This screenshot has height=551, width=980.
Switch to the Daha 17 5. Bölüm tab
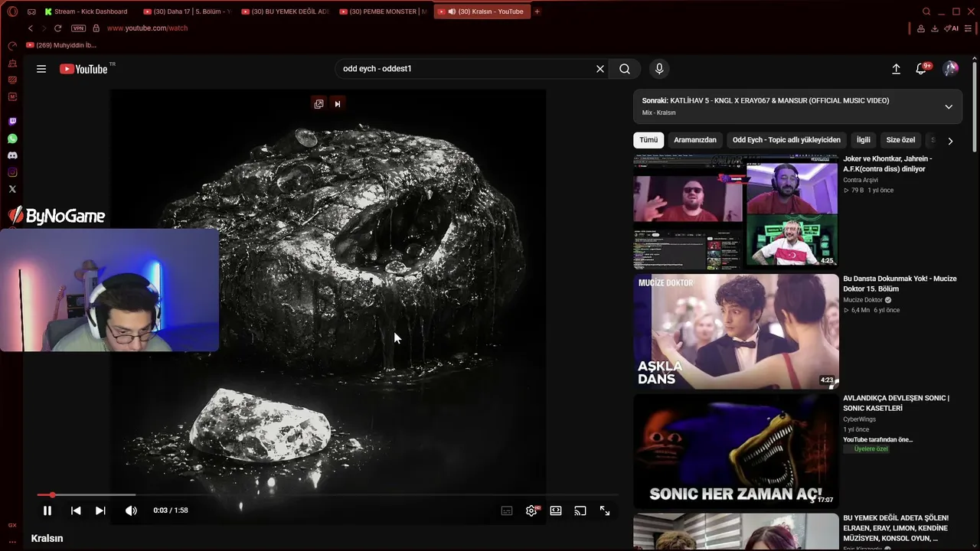187,11
